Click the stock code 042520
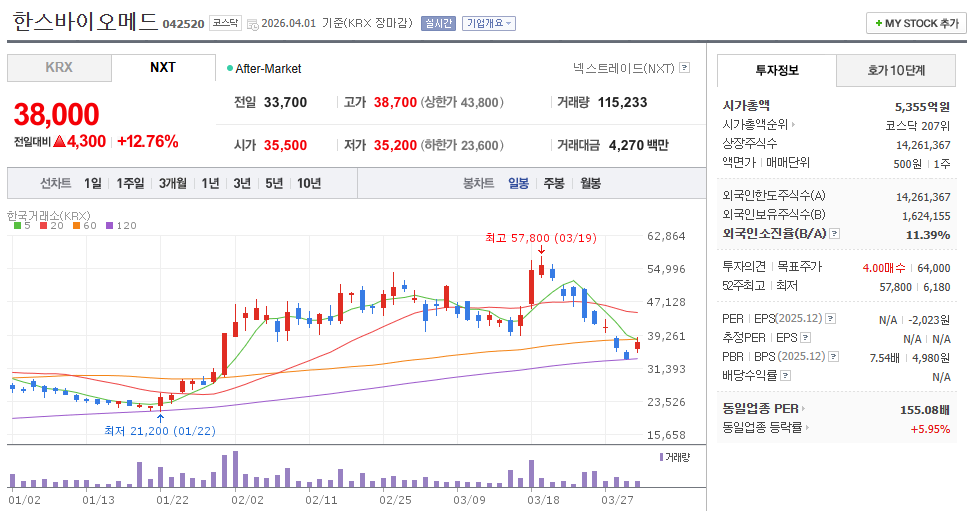This screenshot has width=971, height=511. pyautogui.click(x=183, y=24)
